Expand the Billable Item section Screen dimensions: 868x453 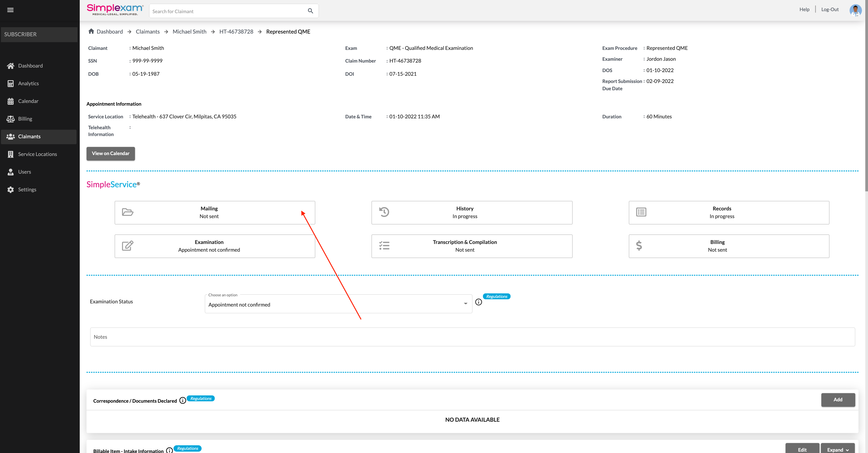click(x=837, y=449)
